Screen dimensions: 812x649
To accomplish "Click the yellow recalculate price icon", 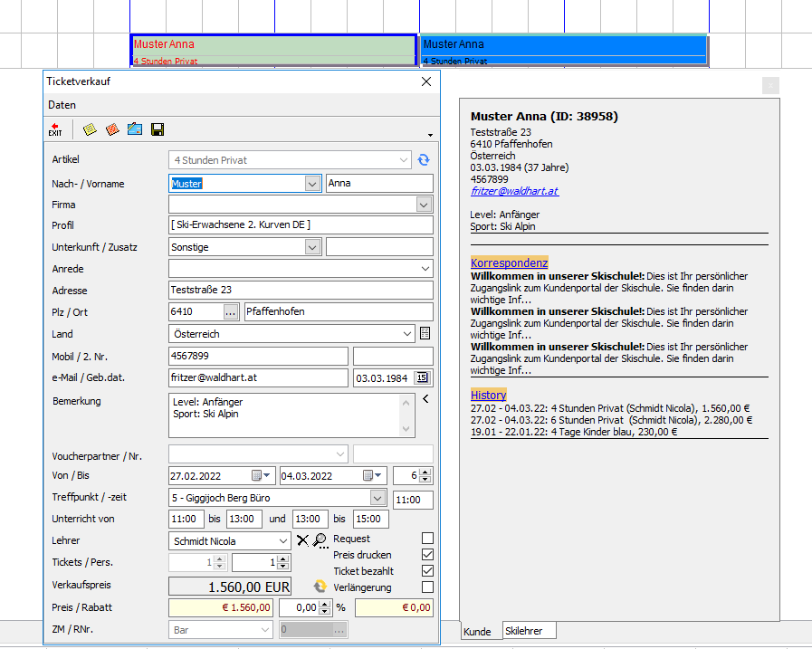I will (x=320, y=587).
